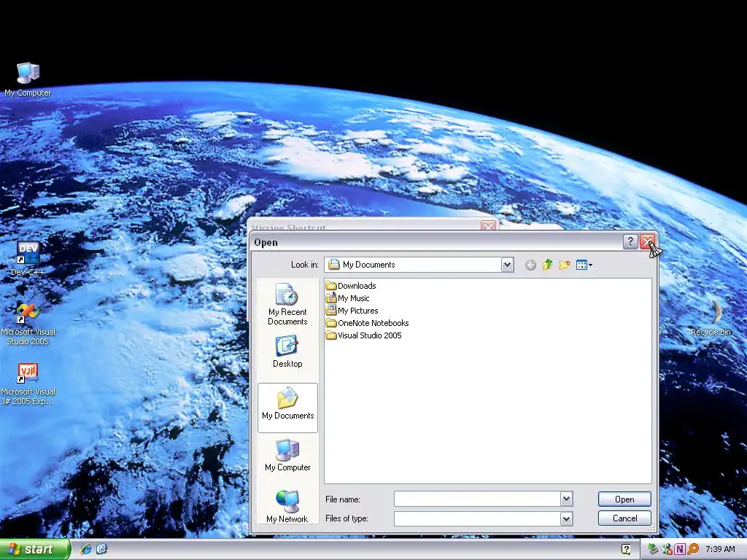Select the Dev-C++ desktop shortcut

point(28,259)
